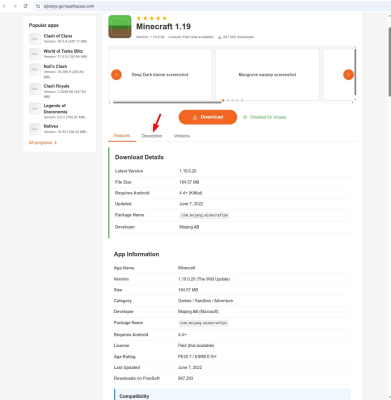Open Legends of Draconomia app link
This screenshot has height=400, width=391.
pyautogui.click(x=55, y=109)
